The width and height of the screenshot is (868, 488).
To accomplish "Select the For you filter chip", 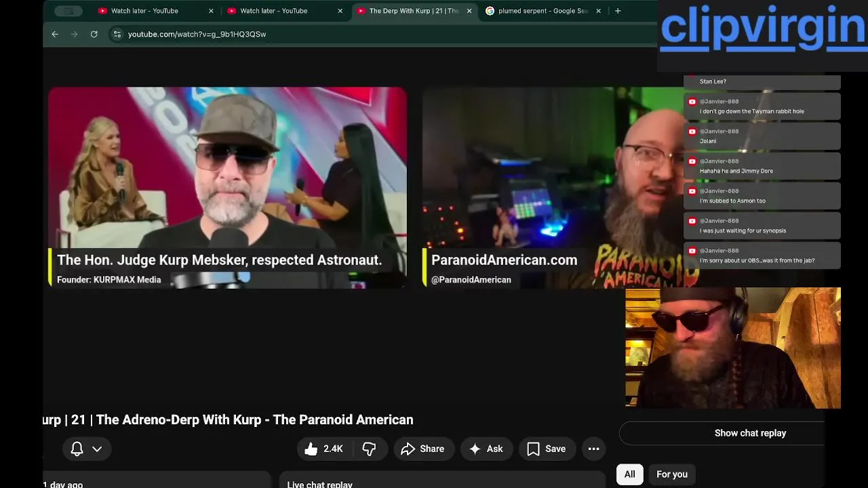I will tap(672, 474).
